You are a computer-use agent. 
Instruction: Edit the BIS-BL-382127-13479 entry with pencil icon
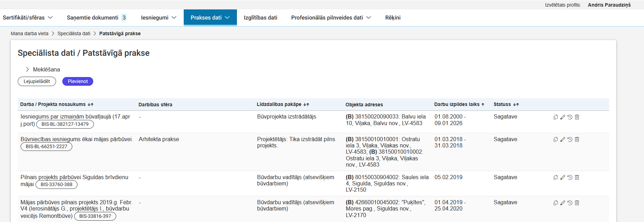(x=563, y=117)
